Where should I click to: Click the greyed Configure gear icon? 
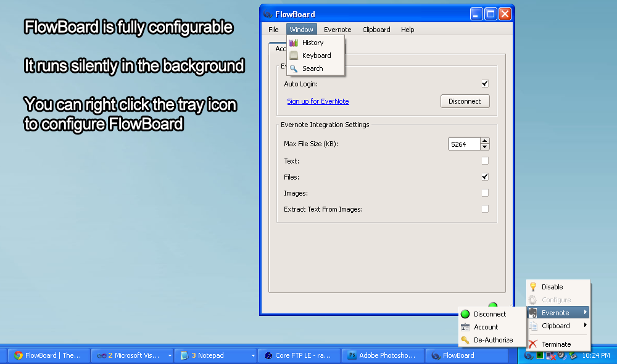tap(533, 300)
